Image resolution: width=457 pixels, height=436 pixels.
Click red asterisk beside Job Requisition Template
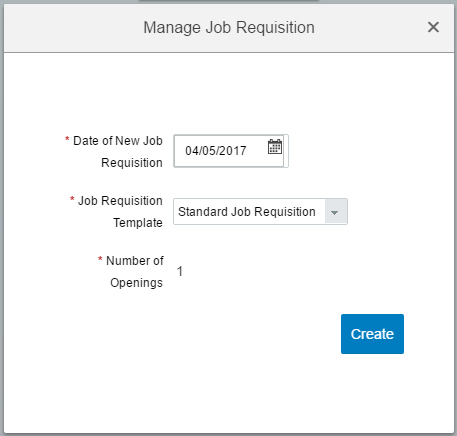pos(72,199)
